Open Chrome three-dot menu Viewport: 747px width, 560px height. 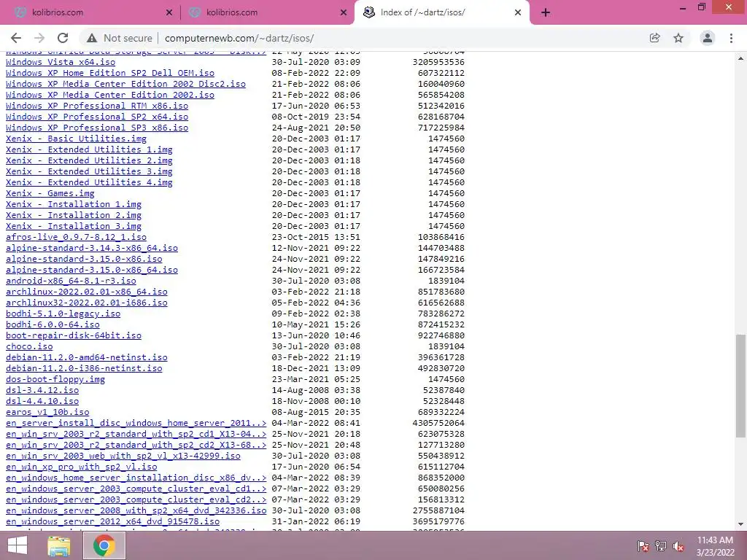(731, 38)
